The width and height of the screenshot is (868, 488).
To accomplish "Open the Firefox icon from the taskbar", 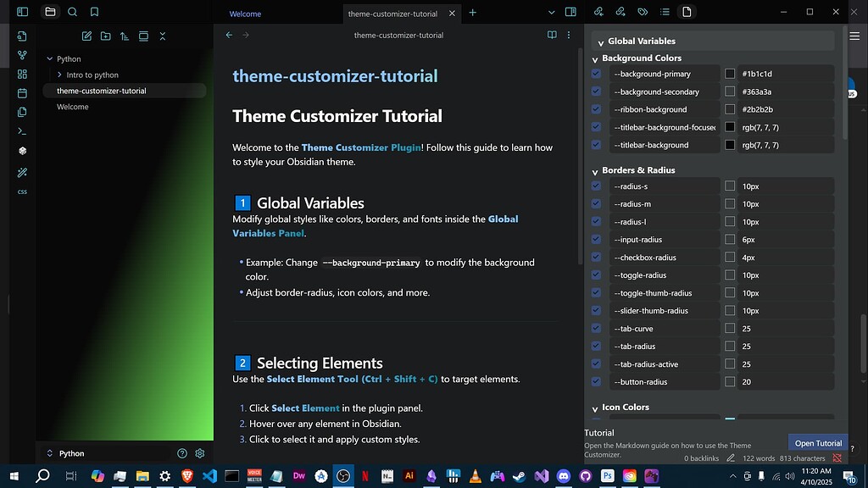I will (x=188, y=476).
